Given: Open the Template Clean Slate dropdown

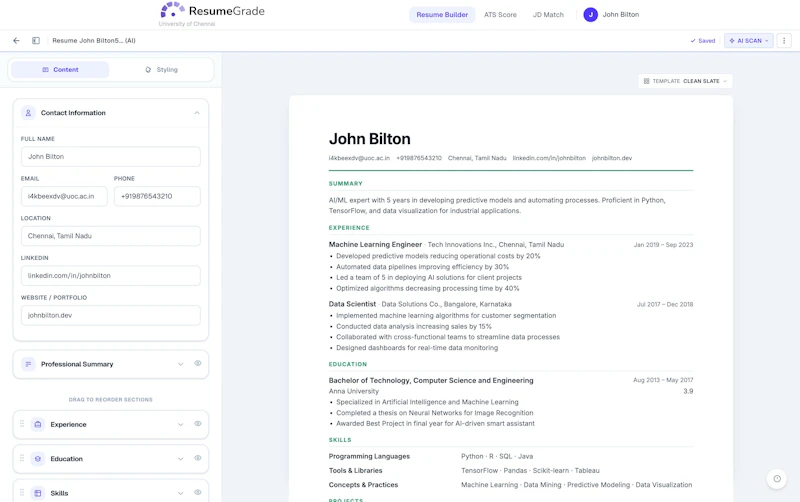Looking at the screenshot, I should 685,81.
